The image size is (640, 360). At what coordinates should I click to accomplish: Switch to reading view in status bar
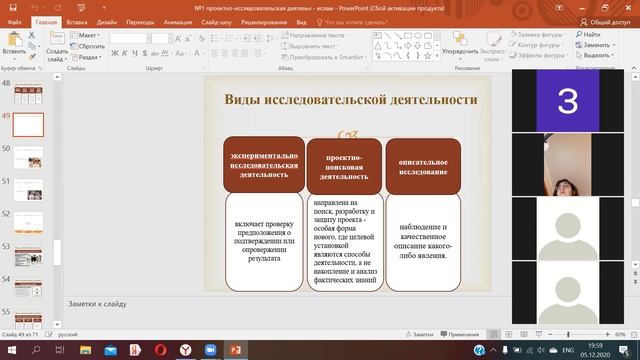point(524,334)
